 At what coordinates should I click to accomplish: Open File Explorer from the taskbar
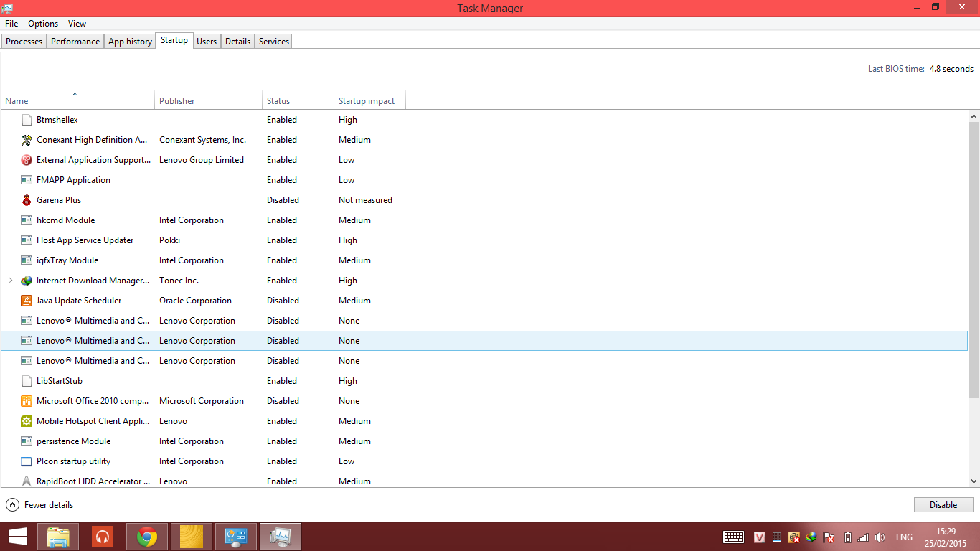coord(58,537)
